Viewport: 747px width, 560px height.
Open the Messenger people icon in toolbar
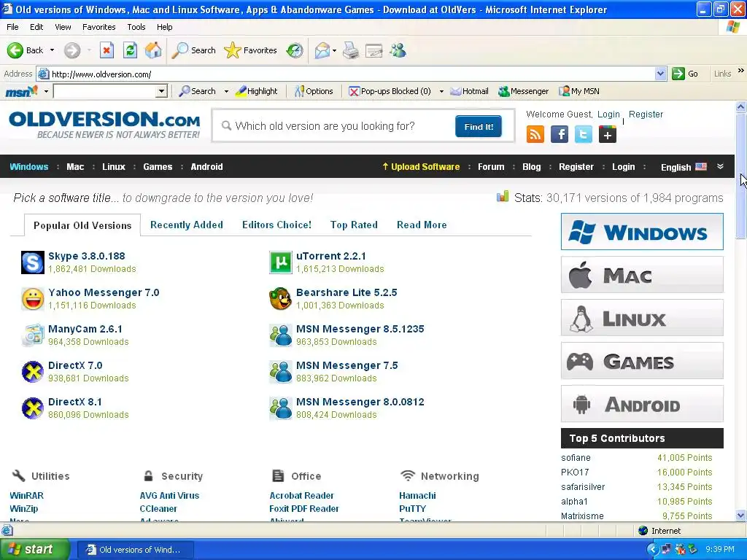pos(398,50)
